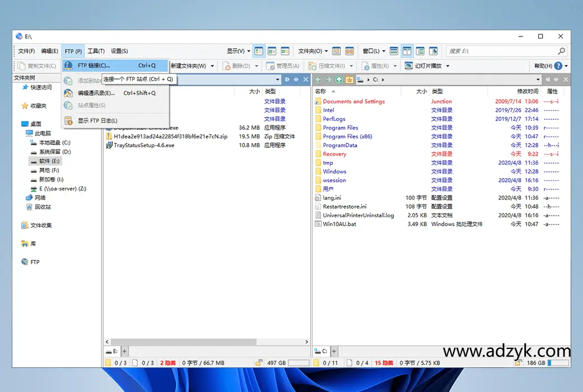Expand 属性(R) dropdown arrow
This screenshot has height=392, width=583.
point(395,66)
